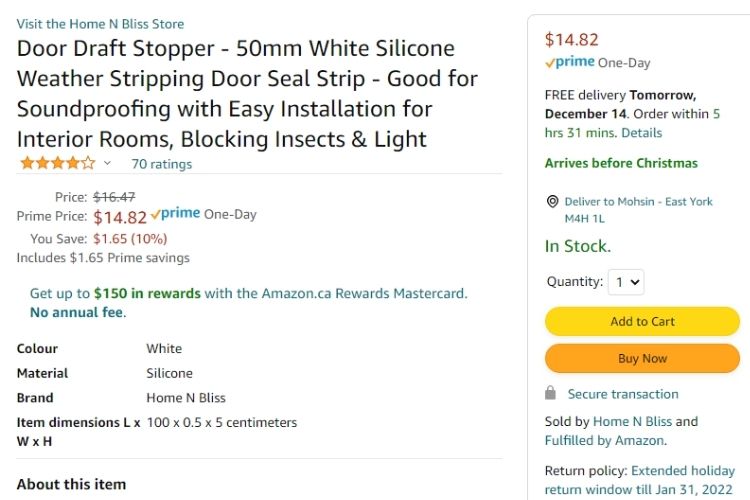The height and width of the screenshot is (500, 750).
Task: Click the delivery location pin icon
Action: pyautogui.click(x=552, y=202)
